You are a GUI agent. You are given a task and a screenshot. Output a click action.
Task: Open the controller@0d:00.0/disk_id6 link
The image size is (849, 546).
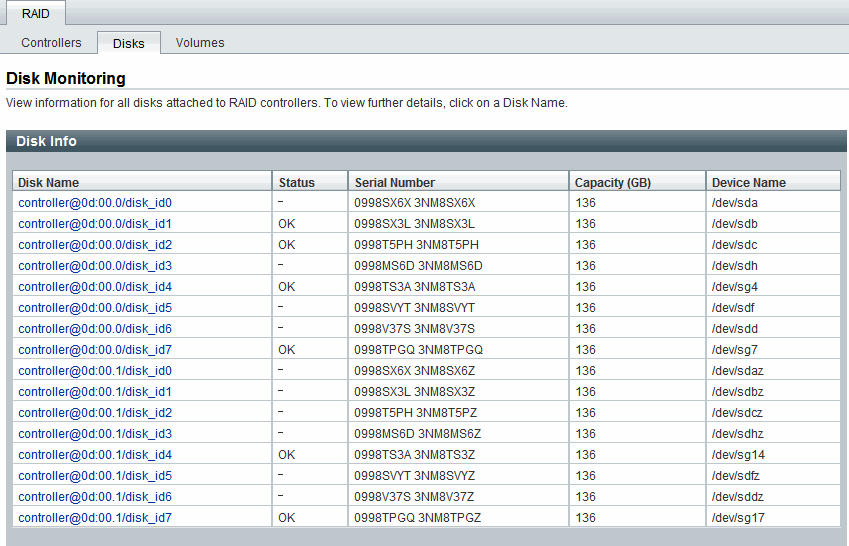click(95, 329)
